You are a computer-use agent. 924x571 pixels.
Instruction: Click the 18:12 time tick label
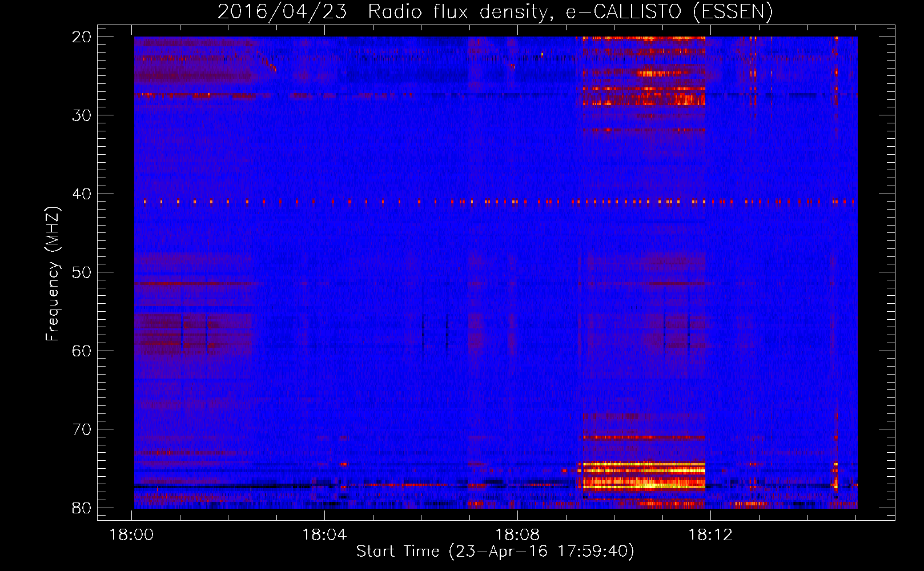(x=710, y=535)
